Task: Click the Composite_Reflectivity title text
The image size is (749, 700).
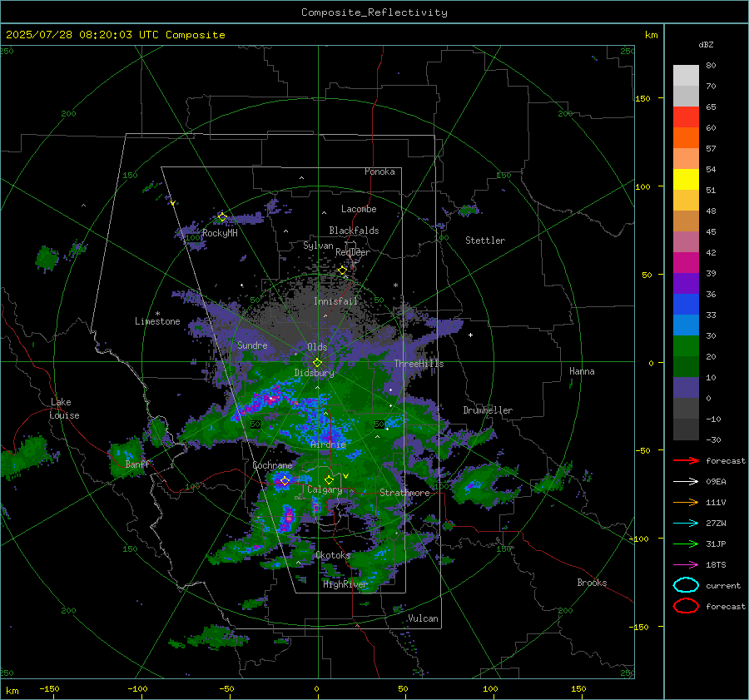Action: 374,12
